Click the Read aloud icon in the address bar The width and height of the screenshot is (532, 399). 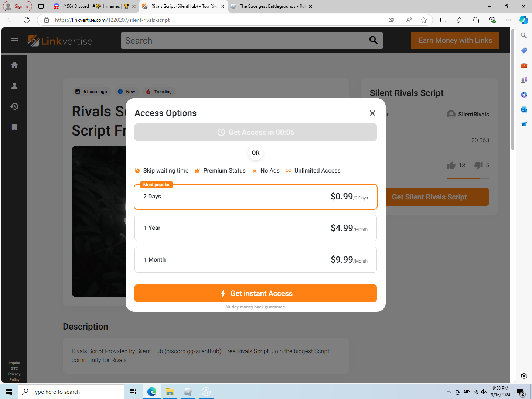(x=409, y=20)
